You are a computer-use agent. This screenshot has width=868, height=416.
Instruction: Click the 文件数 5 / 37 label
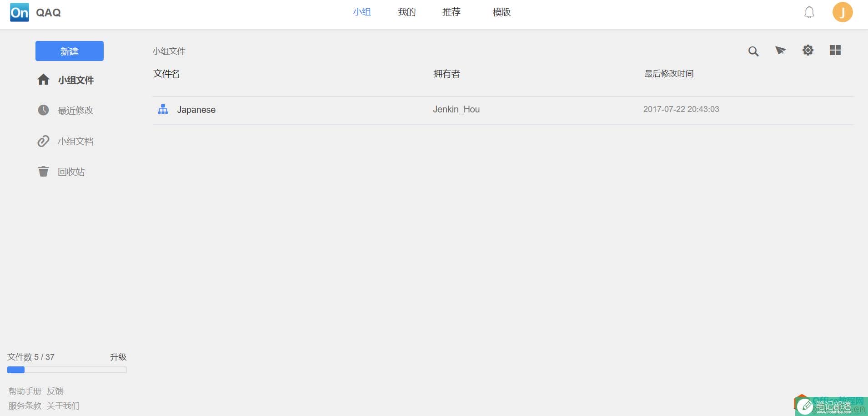coord(31,357)
